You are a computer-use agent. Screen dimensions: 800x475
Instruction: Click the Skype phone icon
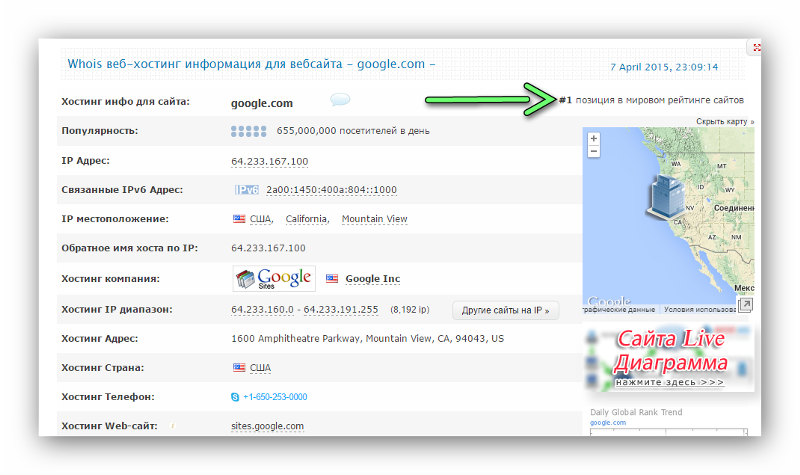(235, 397)
